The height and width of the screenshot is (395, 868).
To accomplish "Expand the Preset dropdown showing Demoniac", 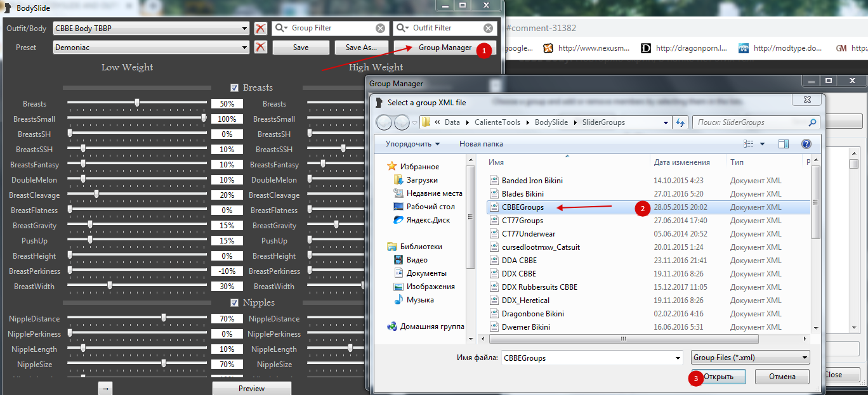I will (x=152, y=48).
